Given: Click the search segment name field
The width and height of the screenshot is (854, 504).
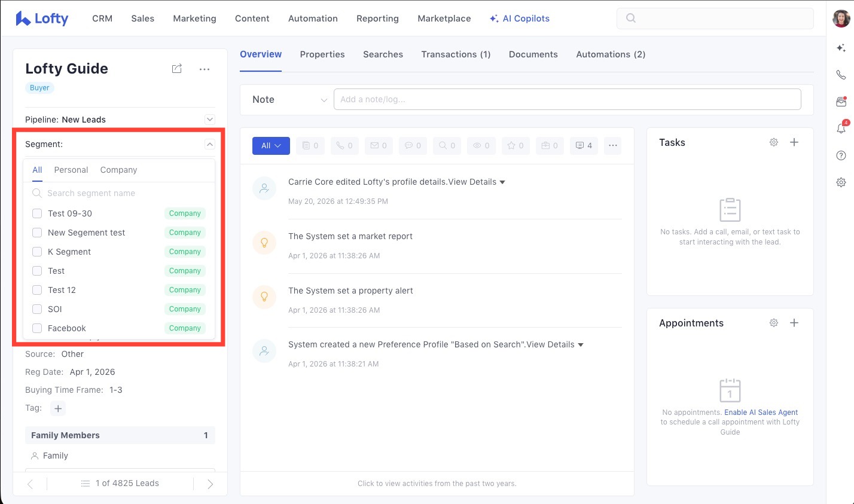Looking at the screenshot, I should tap(120, 193).
